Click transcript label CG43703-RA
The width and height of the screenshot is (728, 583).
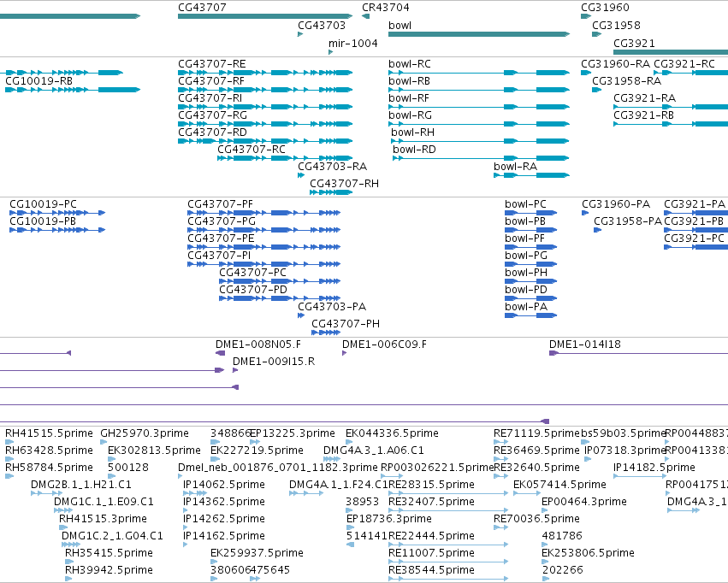pyautogui.click(x=333, y=167)
